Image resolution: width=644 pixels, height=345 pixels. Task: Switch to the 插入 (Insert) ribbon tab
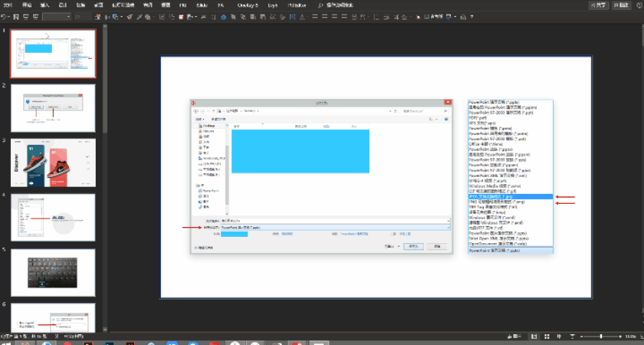coord(45,5)
